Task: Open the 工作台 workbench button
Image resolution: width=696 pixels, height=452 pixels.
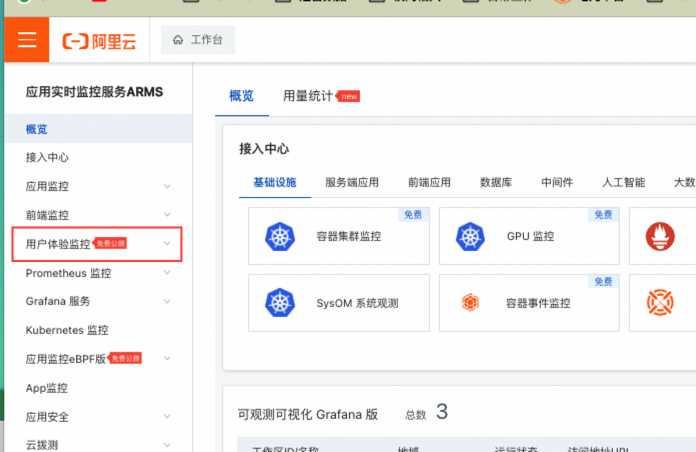Action: (x=198, y=40)
